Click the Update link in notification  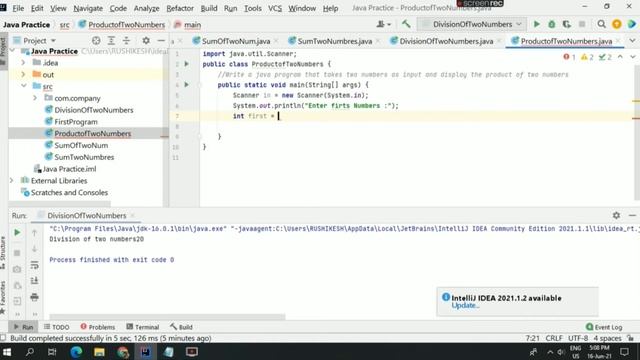tap(465, 306)
